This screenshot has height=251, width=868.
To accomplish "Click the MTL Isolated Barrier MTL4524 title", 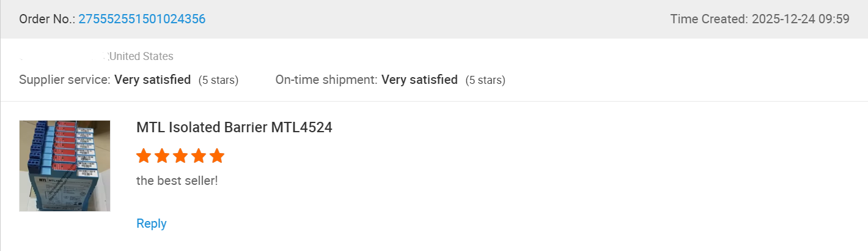I will [234, 128].
